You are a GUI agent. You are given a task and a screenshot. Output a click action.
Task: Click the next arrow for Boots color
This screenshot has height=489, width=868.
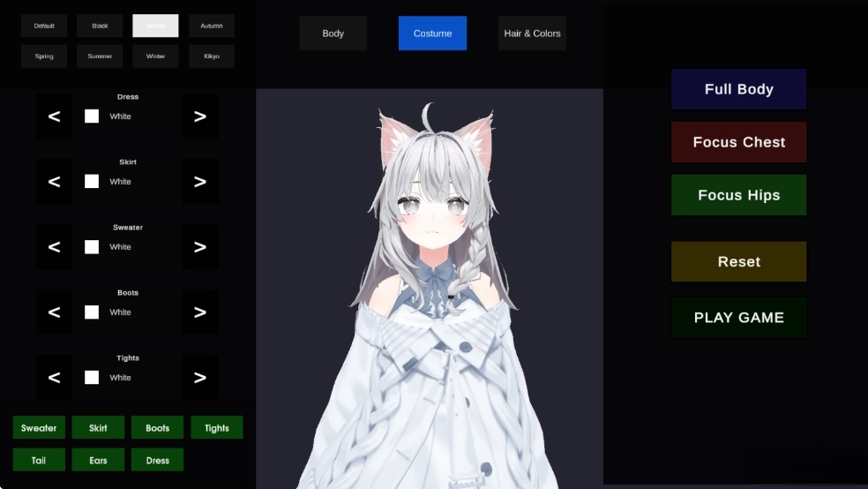coord(200,312)
